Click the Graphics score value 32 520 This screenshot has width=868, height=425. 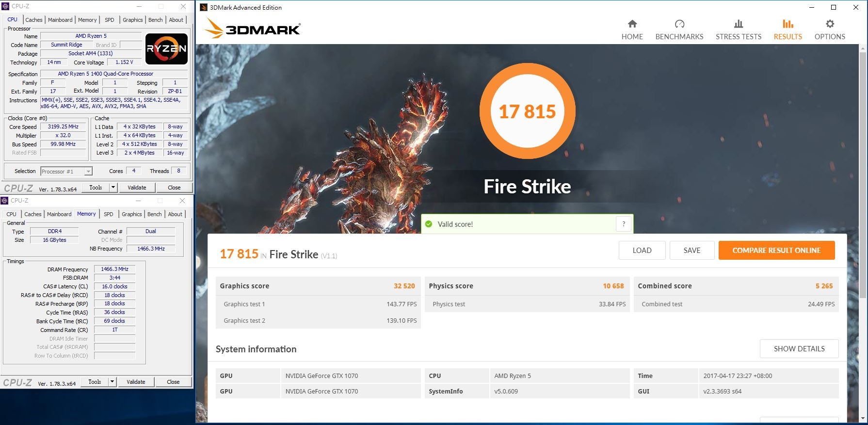(404, 286)
